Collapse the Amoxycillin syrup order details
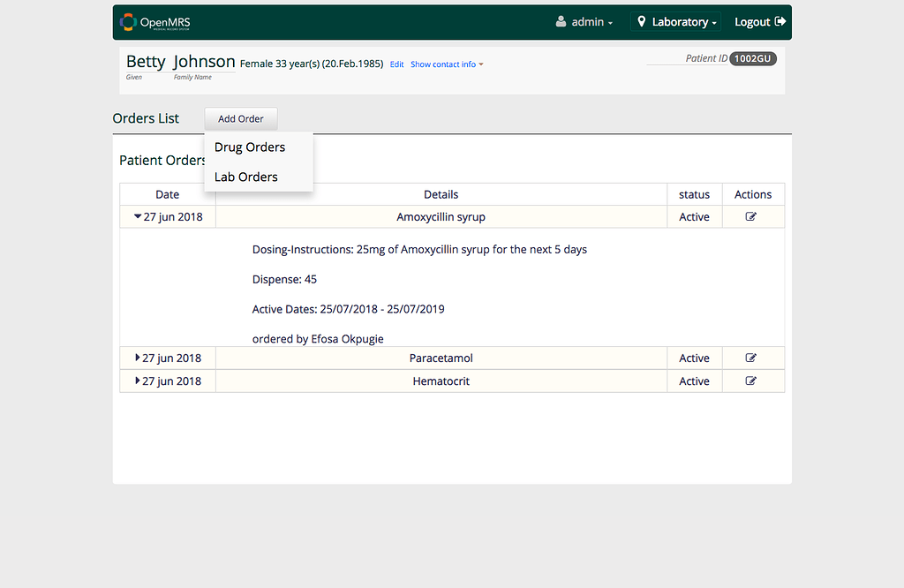Viewport: 904px width, 588px height. click(137, 215)
